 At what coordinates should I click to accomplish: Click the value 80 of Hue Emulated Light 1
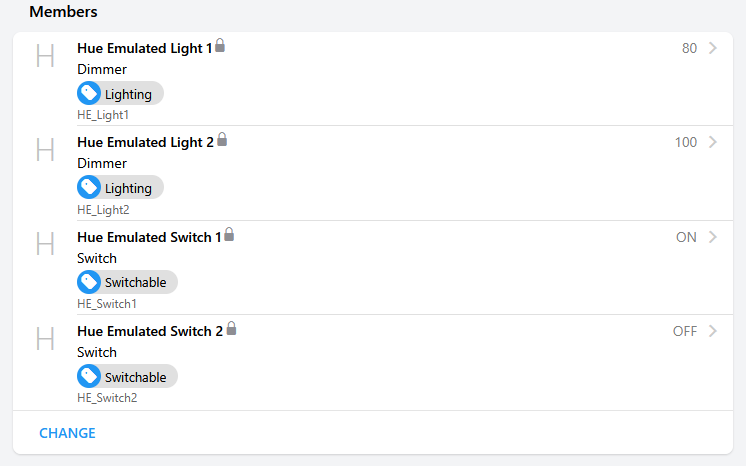click(689, 48)
